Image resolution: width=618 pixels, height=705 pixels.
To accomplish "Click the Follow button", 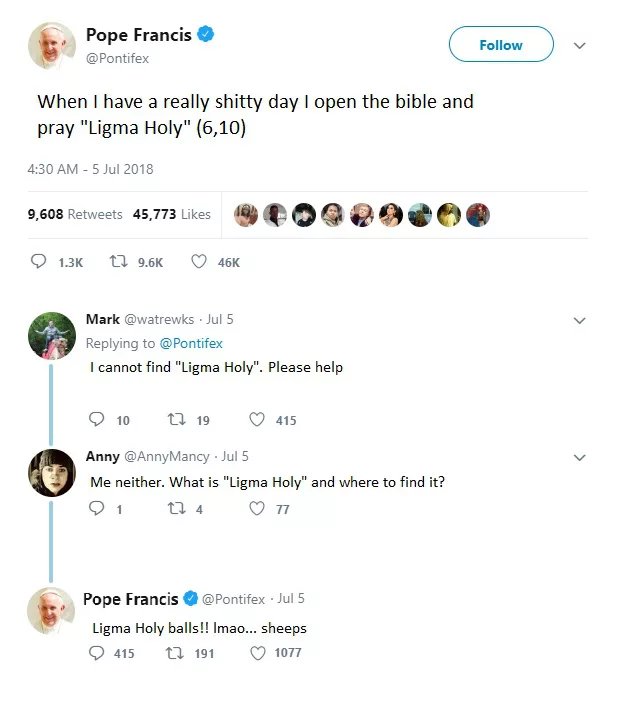I will coord(500,45).
